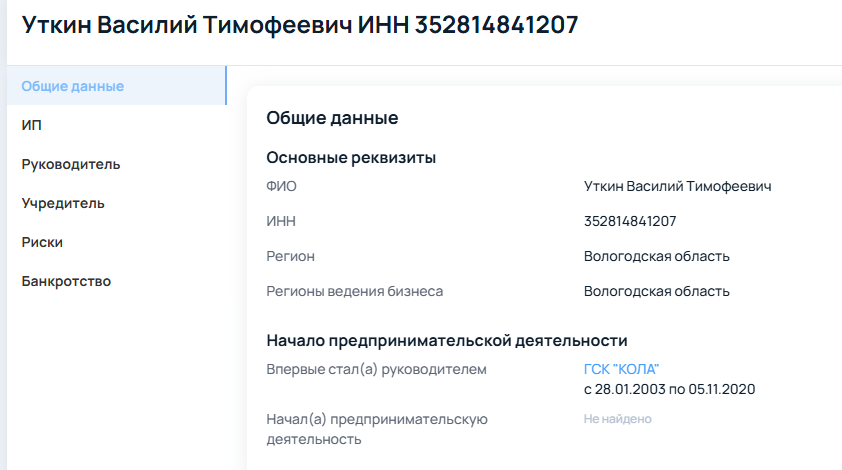The height and width of the screenshot is (470, 842).
Task: Follow the ГСК "КОЛА" company link
Action: coord(621,369)
